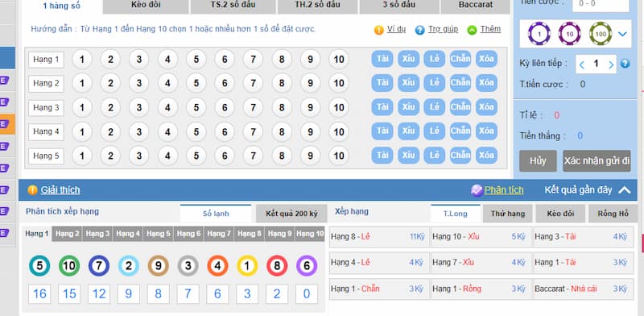Expand more chip values chevron
The height and width of the screenshot is (316, 644).
(x=622, y=34)
